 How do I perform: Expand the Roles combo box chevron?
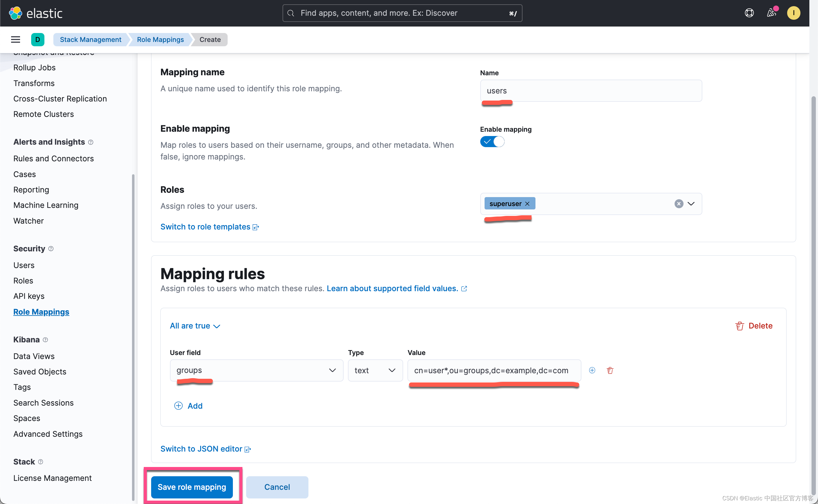(x=691, y=204)
